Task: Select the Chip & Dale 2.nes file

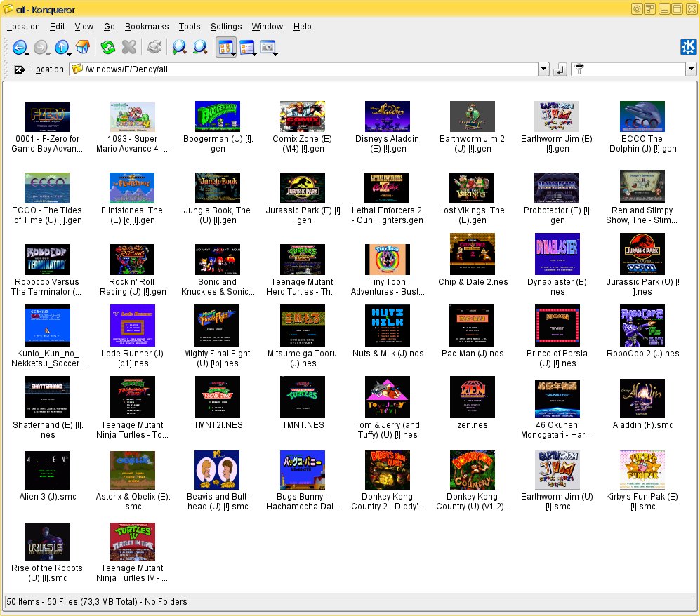Action: (x=473, y=260)
